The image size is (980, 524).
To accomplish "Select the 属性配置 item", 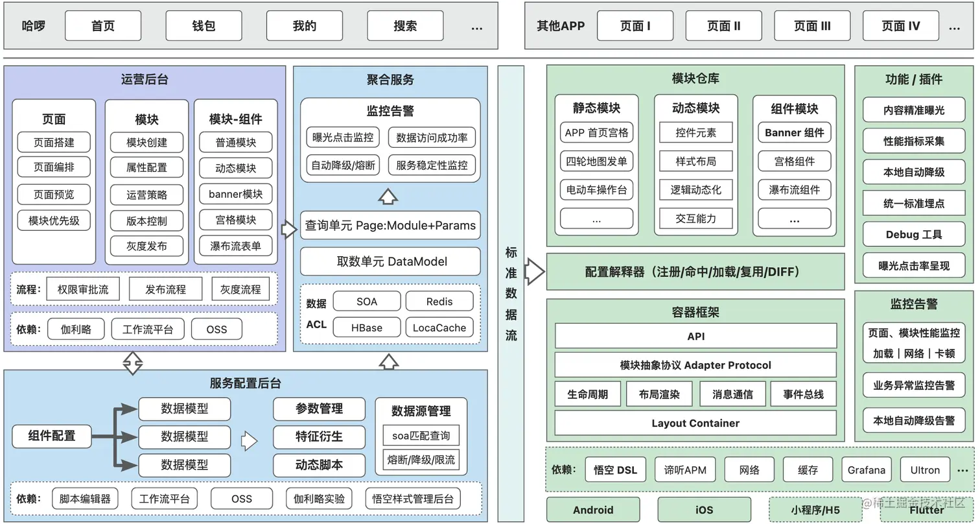I will click(x=146, y=167).
